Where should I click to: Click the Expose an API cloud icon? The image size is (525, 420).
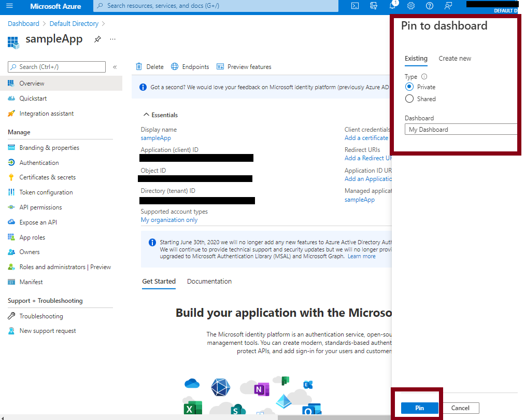11,222
